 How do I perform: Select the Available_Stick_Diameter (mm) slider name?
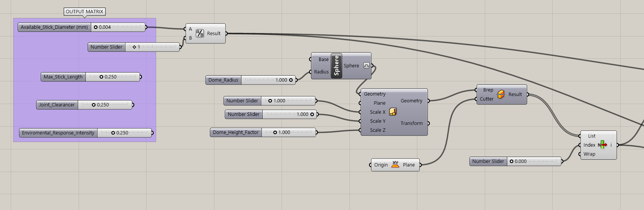pyautogui.click(x=54, y=27)
